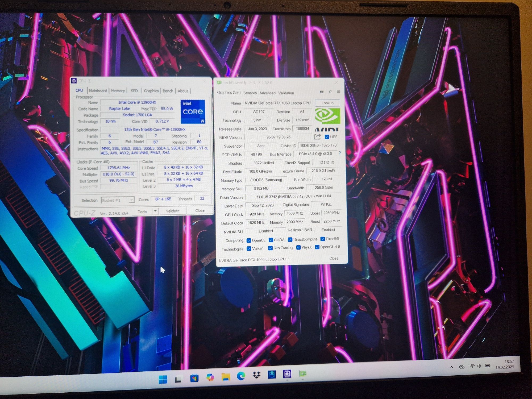532x399 pixels.
Task: Switch to the Sensors tab in GPU-Z
Action: 250,93
